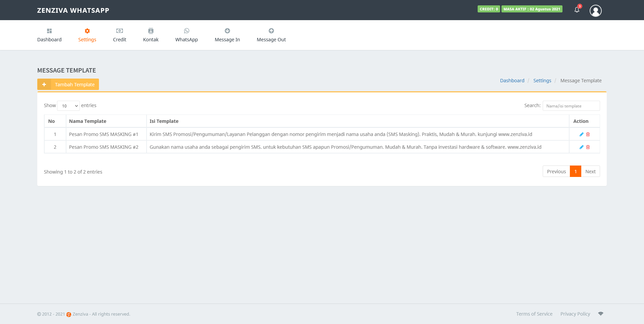Open the Message Out menu label
The height and width of the screenshot is (324, 644).
pos(271,40)
